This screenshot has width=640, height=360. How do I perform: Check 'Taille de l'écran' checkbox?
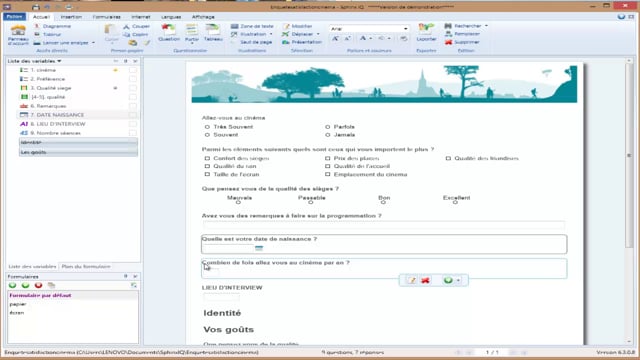207,174
